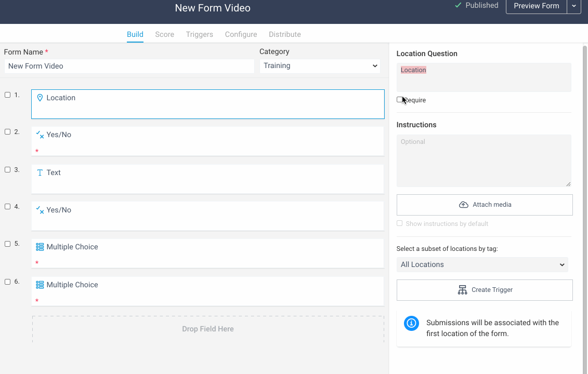This screenshot has width=588, height=374.
Task: Toggle Show instructions by default
Action: click(400, 223)
